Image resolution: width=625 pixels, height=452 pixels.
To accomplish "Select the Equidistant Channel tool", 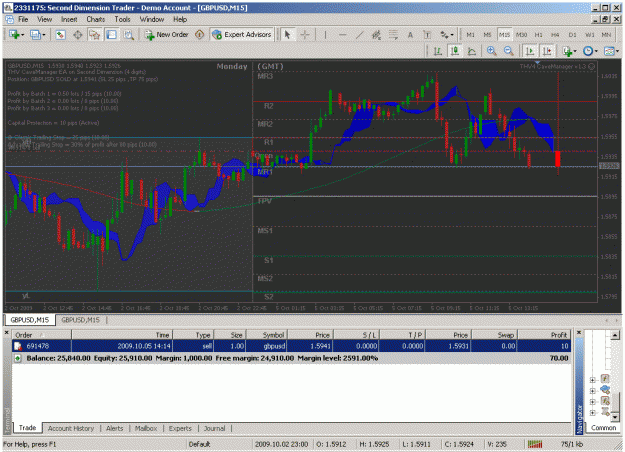I will click(376, 35).
